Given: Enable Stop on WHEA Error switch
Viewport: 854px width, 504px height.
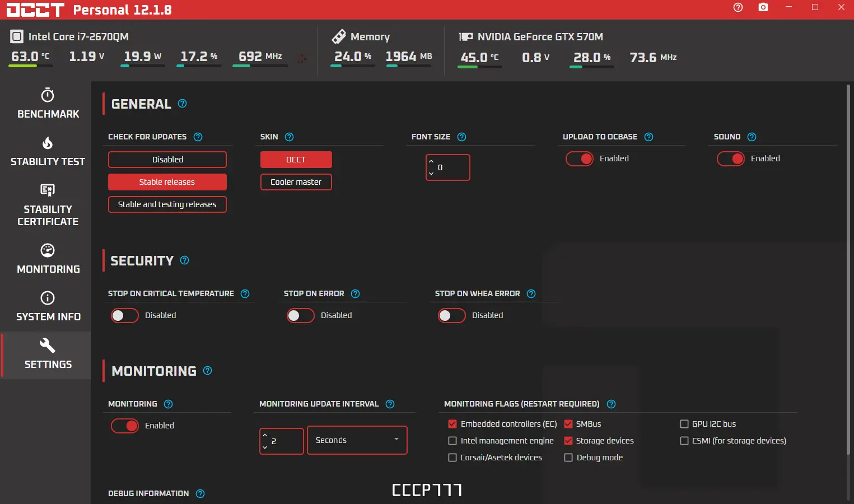Looking at the screenshot, I should tap(452, 316).
